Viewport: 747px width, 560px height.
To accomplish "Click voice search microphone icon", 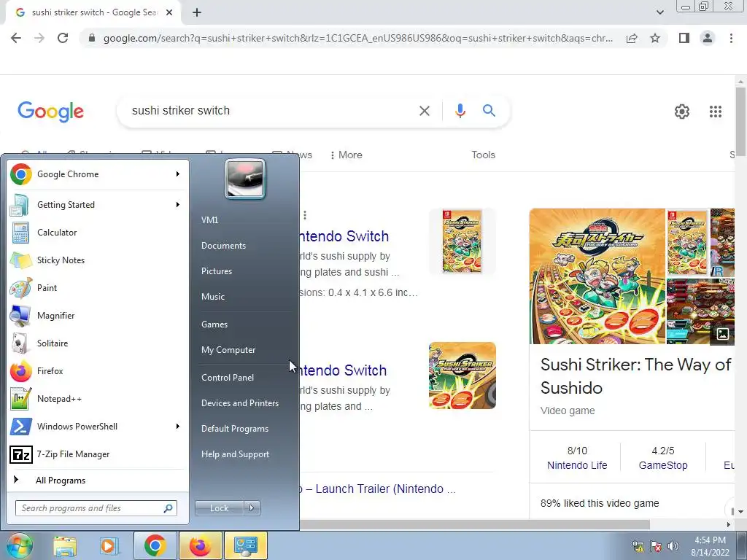I will tap(460, 111).
